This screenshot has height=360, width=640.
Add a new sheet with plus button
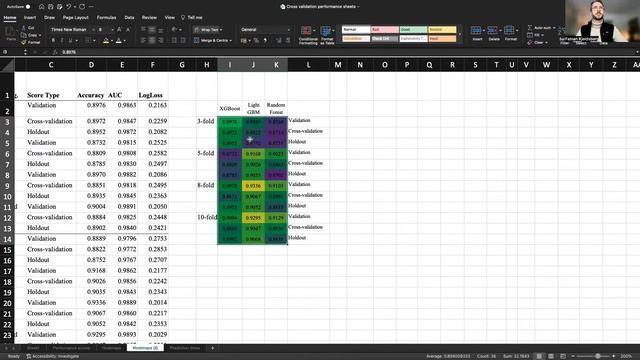pos(212,348)
